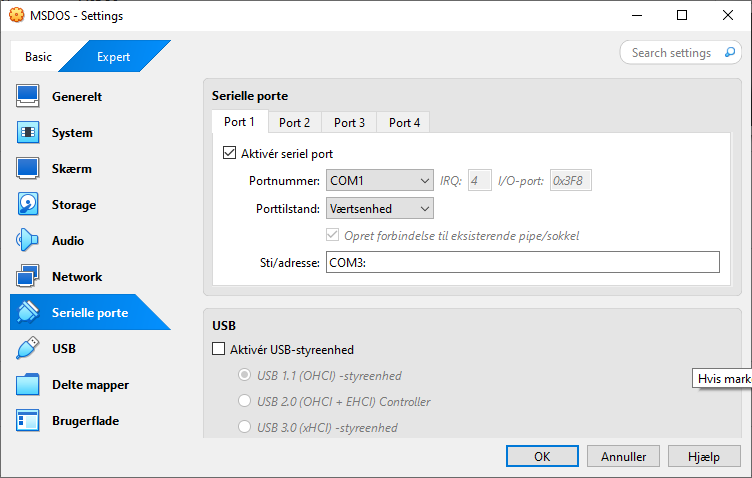Expand the Porttilstand Værtsenhed dropdown
The image size is (752, 478).
point(379,209)
